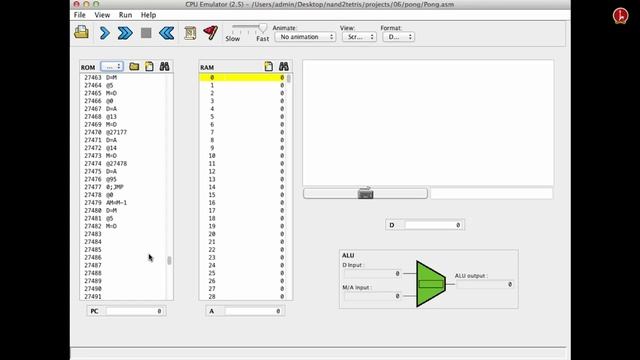This screenshot has height=360, width=640.
Task: Open the Help menu
Action: [148, 15]
